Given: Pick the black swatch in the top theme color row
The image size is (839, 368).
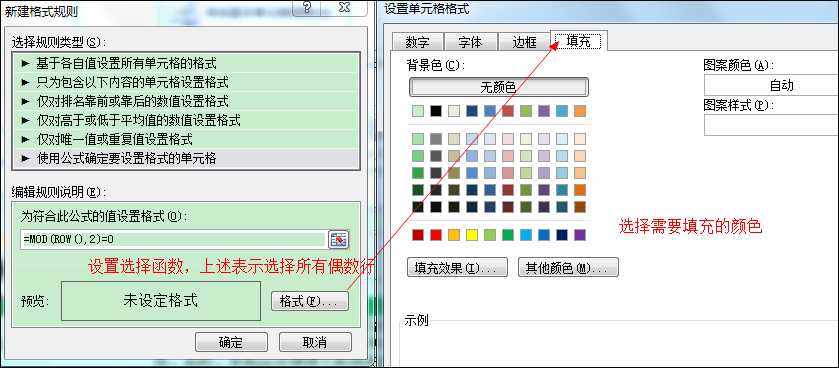Looking at the screenshot, I should 436,111.
